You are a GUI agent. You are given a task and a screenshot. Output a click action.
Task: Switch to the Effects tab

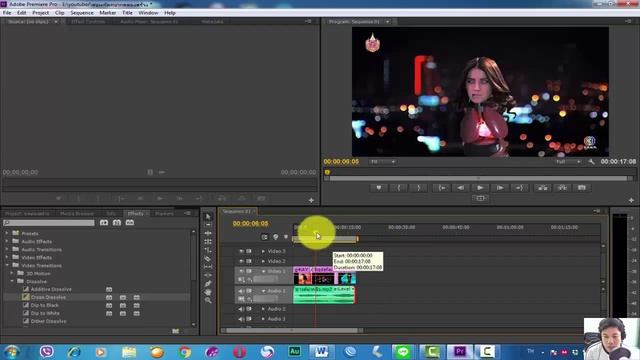(x=136, y=213)
